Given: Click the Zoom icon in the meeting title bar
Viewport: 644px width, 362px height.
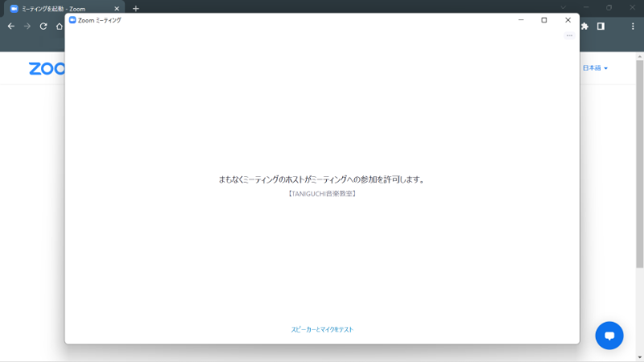Looking at the screenshot, I should pos(72,20).
